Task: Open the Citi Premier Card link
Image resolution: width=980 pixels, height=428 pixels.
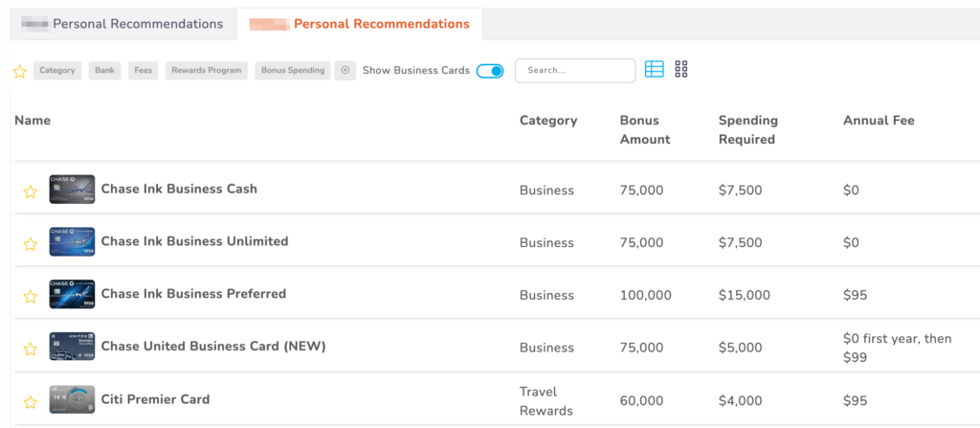Action: coord(155,399)
